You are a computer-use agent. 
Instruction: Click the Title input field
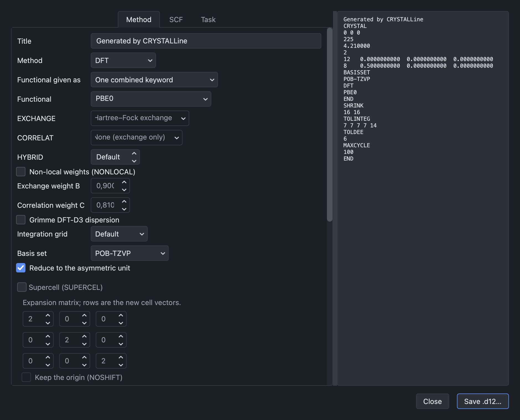(206, 41)
